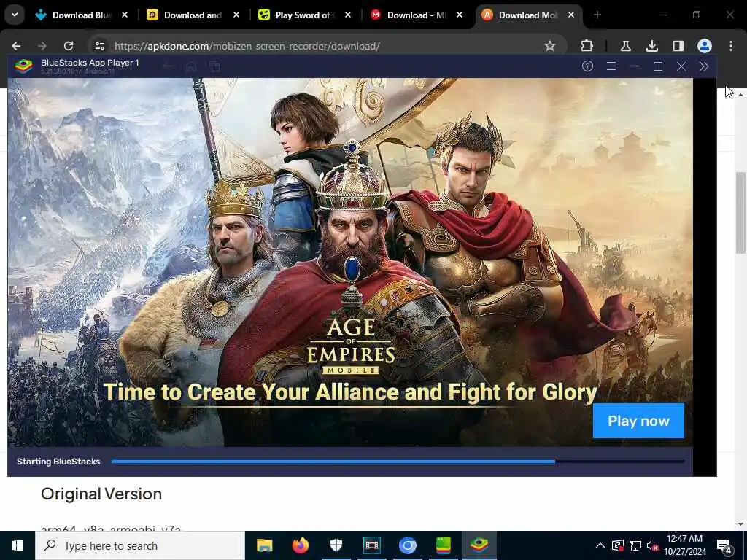This screenshot has width=747, height=560.
Task: Click the Age of Empires Mobile banner
Action: (x=350, y=262)
